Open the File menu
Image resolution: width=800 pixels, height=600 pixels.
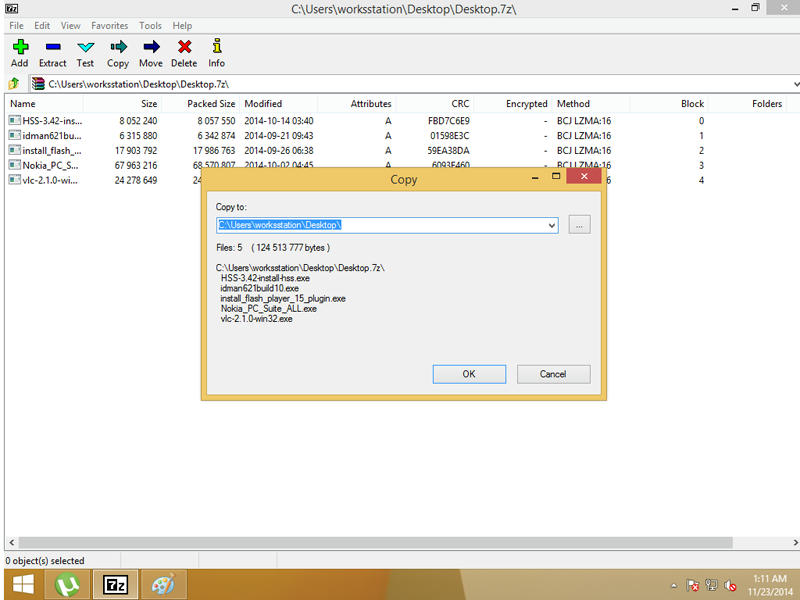click(16, 26)
